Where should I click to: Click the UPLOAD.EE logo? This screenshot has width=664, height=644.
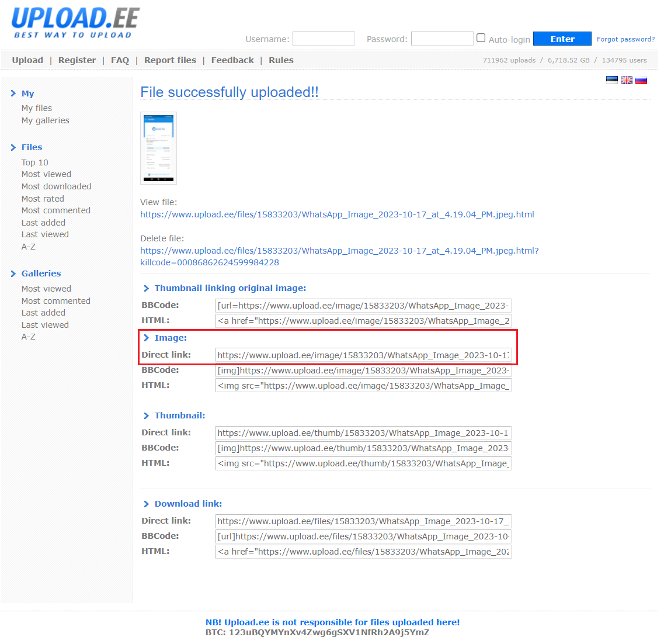tap(75, 23)
